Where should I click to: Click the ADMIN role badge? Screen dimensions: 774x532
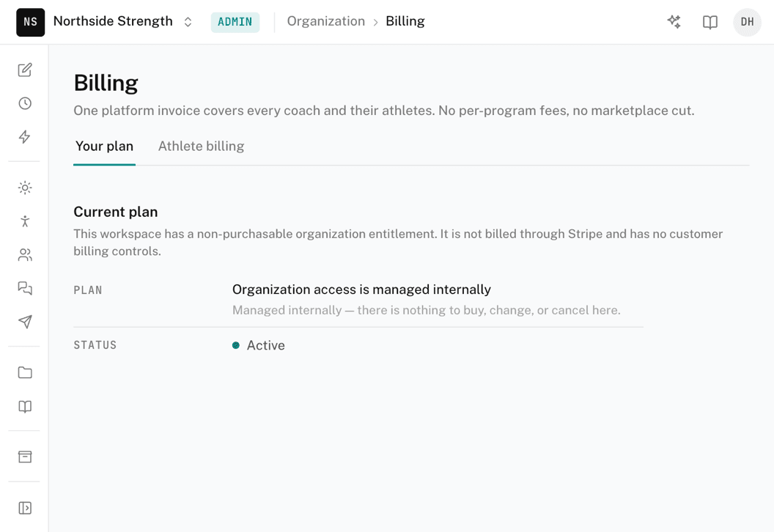pyautogui.click(x=235, y=22)
